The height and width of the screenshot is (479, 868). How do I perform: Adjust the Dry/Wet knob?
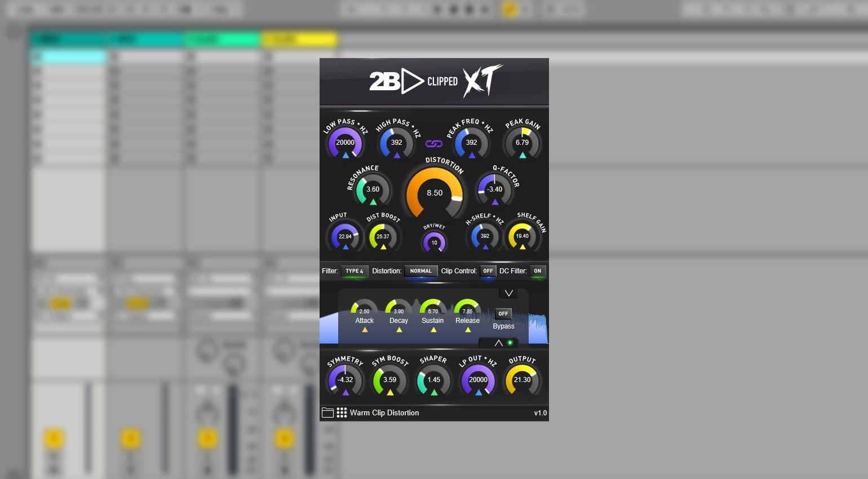coord(434,243)
